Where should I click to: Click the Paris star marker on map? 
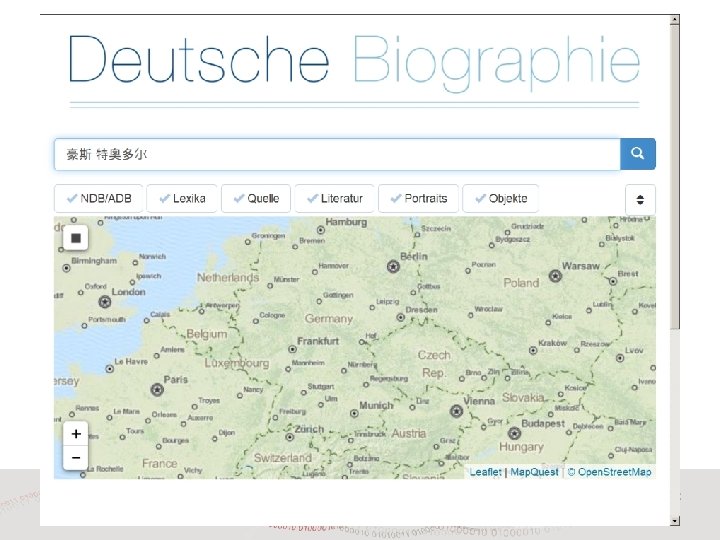click(x=157, y=389)
